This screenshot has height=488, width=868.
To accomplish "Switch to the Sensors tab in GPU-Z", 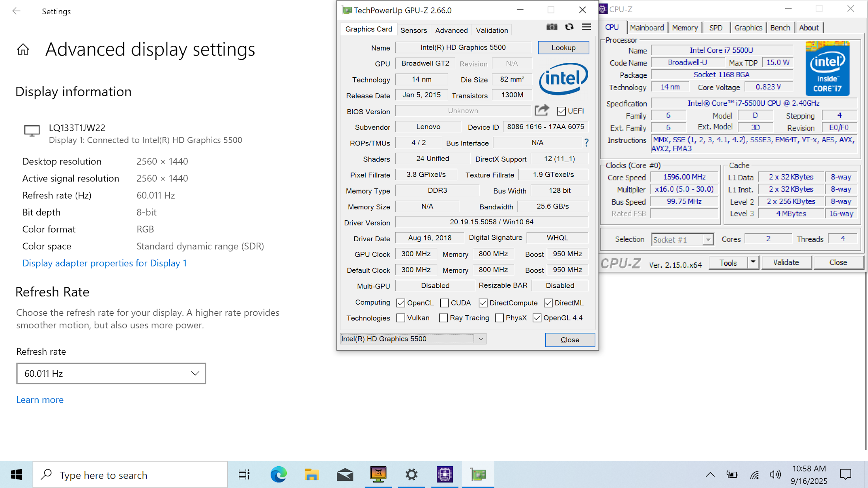I will tap(413, 30).
